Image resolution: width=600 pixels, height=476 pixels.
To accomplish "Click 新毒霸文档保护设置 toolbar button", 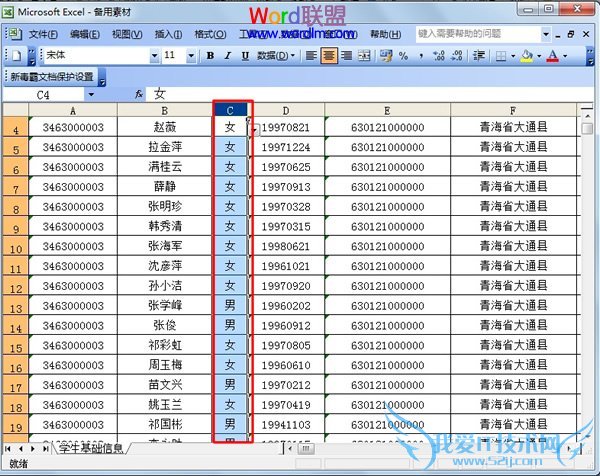I will pos(52,77).
